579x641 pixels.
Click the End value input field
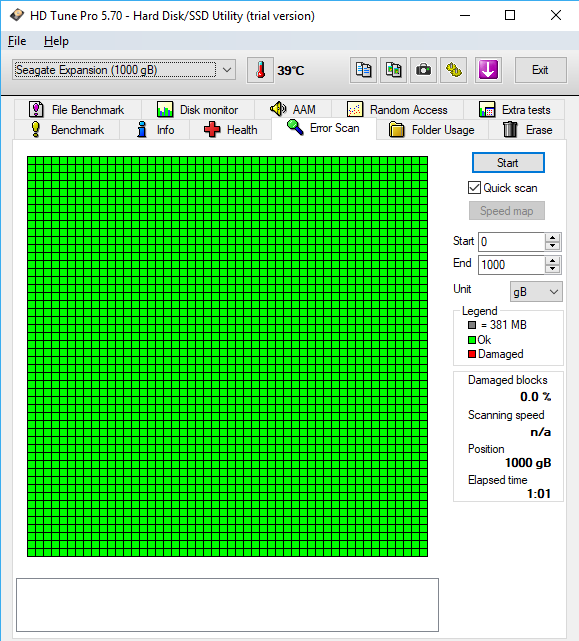tap(512, 265)
